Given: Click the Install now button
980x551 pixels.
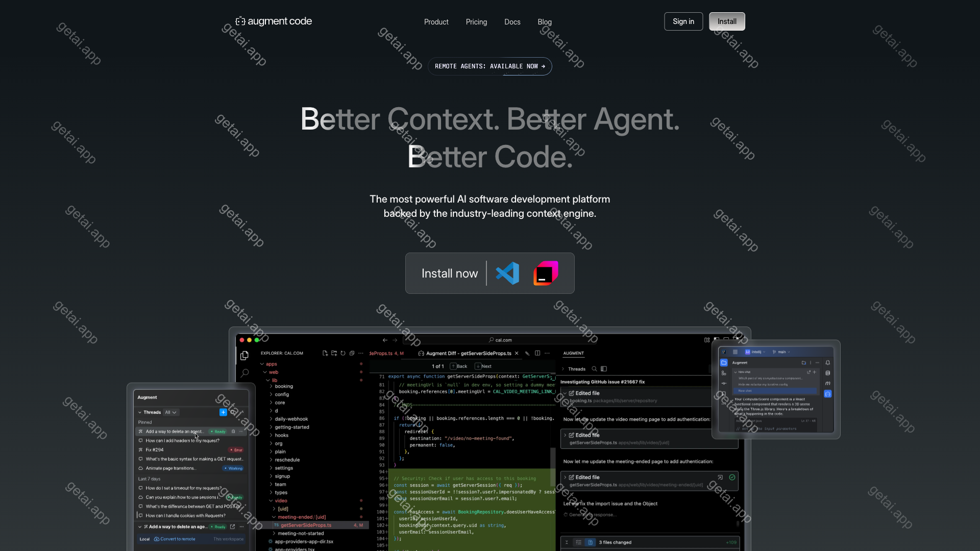Looking at the screenshot, I should [450, 273].
